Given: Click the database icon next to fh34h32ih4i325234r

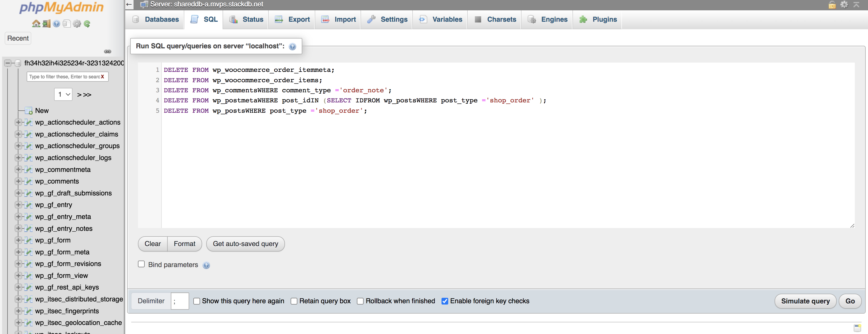Looking at the screenshot, I should tap(18, 63).
